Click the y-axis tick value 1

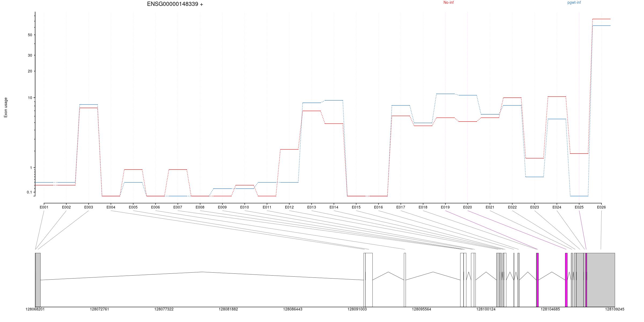click(31, 168)
